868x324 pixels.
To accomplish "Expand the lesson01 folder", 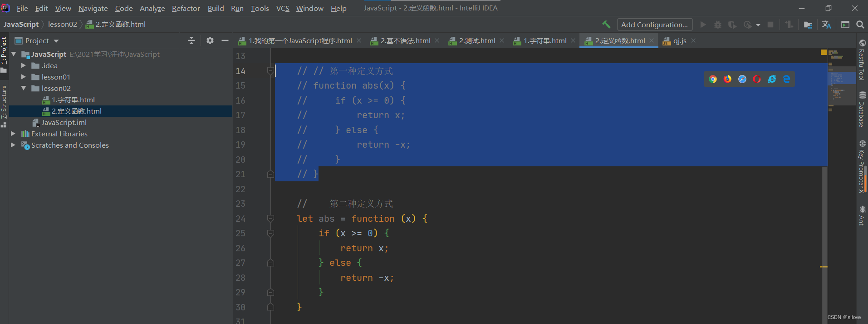I will pyautogui.click(x=23, y=77).
